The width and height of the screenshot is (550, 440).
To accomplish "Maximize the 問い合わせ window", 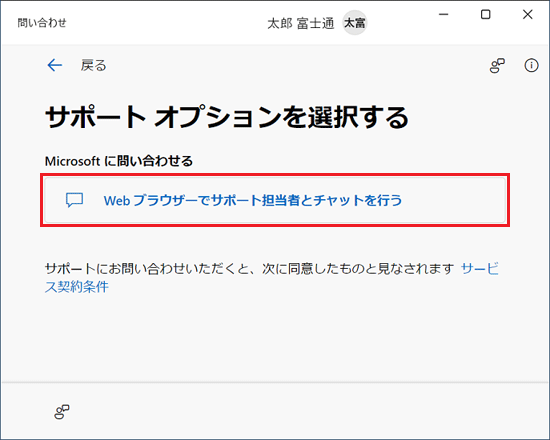I will 485,14.
